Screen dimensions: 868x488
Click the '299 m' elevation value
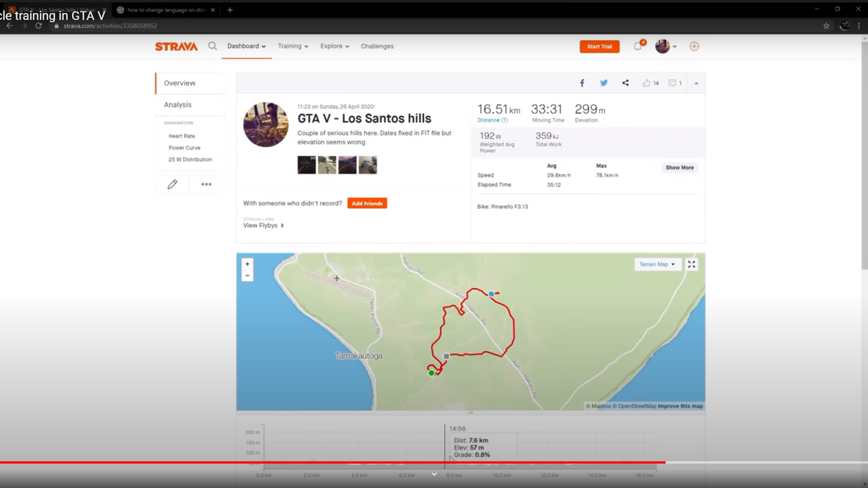[x=590, y=109]
